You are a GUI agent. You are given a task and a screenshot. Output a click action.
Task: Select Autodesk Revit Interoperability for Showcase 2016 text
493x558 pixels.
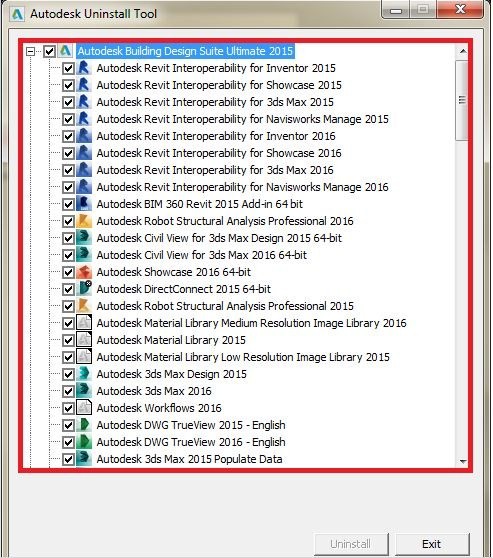coord(219,153)
